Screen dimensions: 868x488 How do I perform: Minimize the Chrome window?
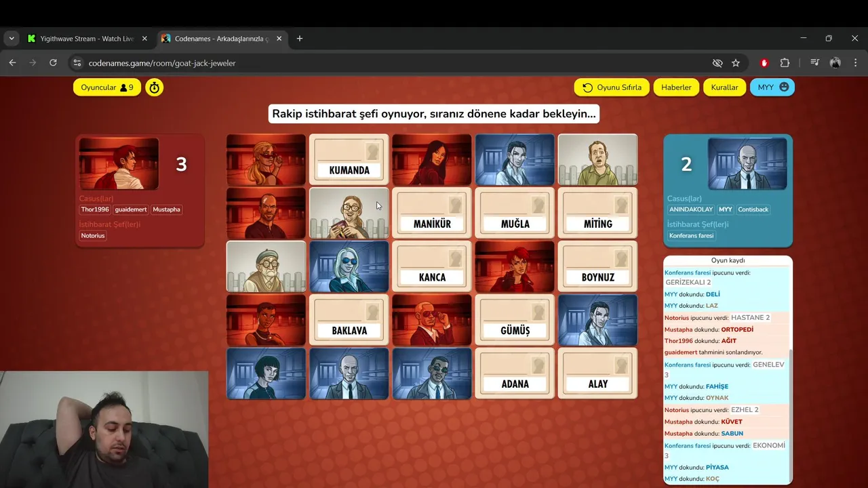pyautogui.click(x=803, y=39)
